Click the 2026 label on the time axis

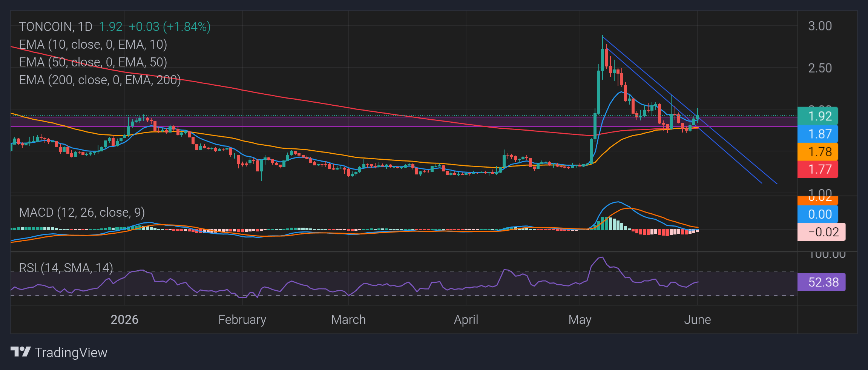tap(124, 319)
